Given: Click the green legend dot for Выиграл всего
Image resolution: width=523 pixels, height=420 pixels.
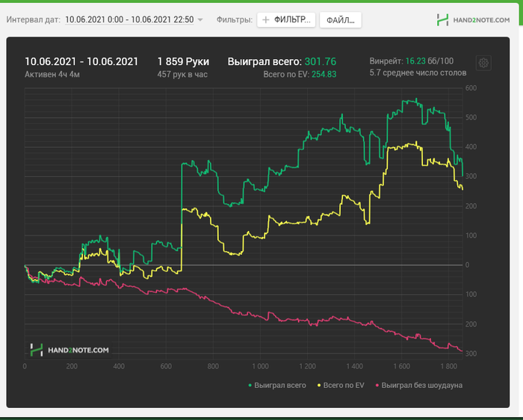Looking at the screenshot, I should [250, 386].
